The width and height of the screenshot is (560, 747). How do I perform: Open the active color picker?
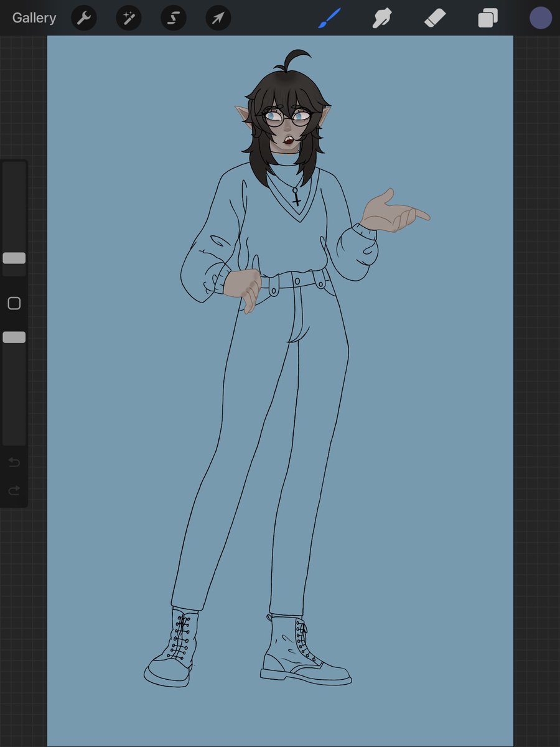pos(541,18)
